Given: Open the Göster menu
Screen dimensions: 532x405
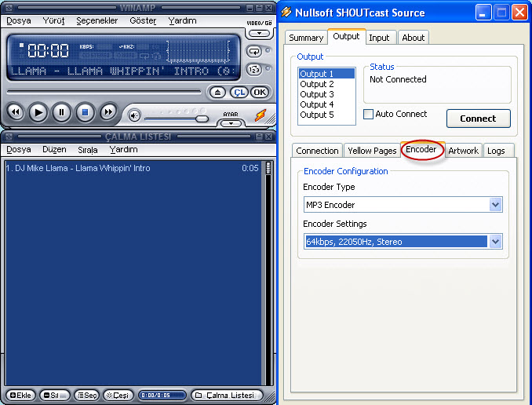Looking at the screenshot, I should (143, 20).
